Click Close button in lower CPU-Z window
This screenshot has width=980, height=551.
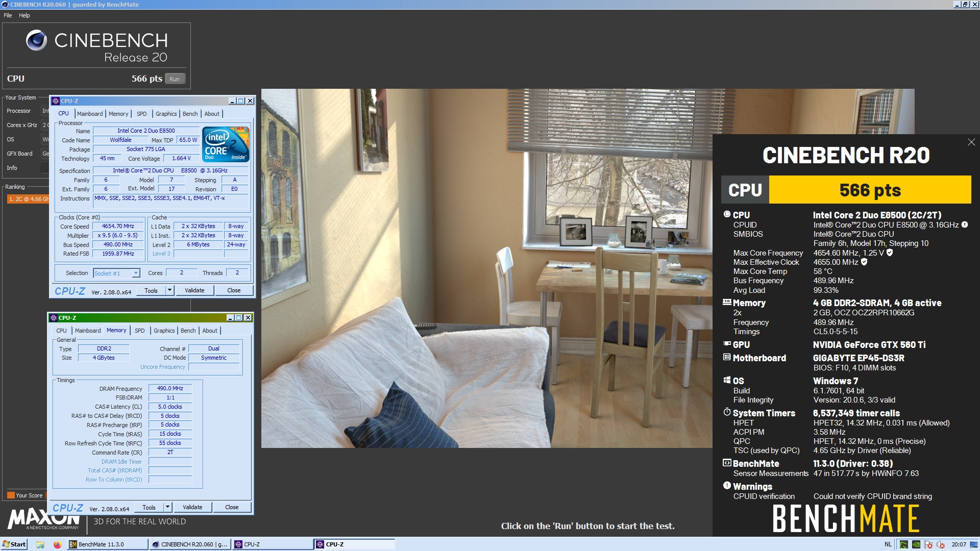(x=232, y=507)
